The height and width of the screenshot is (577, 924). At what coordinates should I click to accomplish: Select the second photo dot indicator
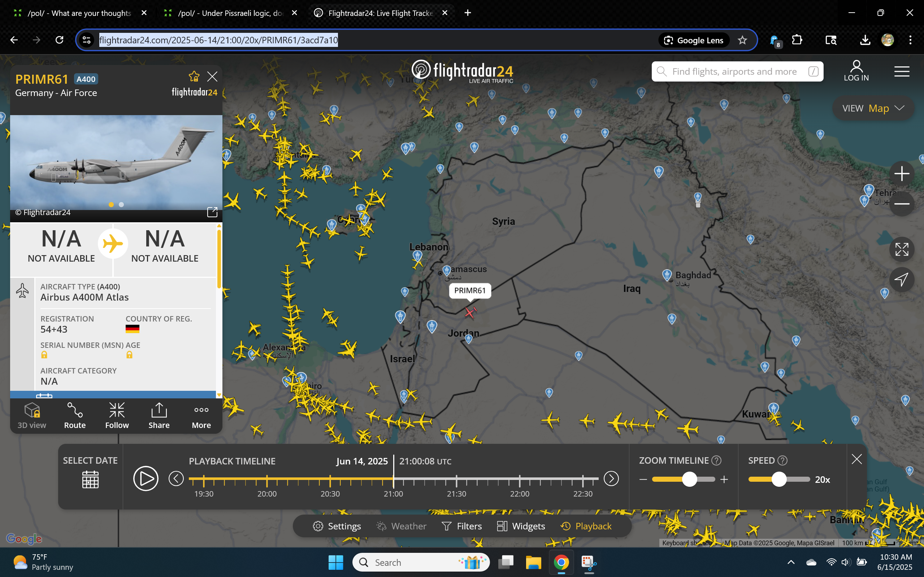point(121,205)
